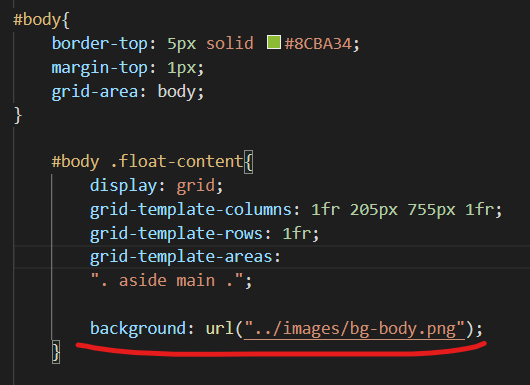Click the solid keyword in border-top
Screen dimensions: 530x385
230,44
